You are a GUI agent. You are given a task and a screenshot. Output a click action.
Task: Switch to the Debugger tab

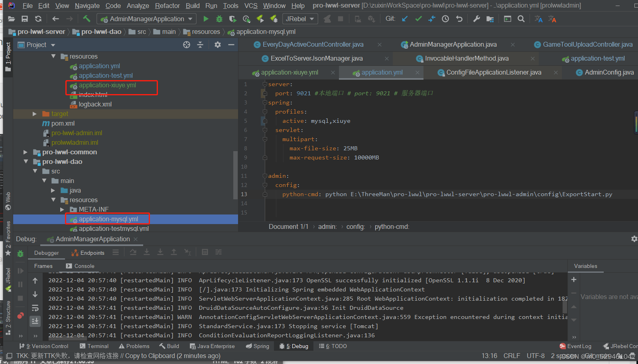point(46,253)
